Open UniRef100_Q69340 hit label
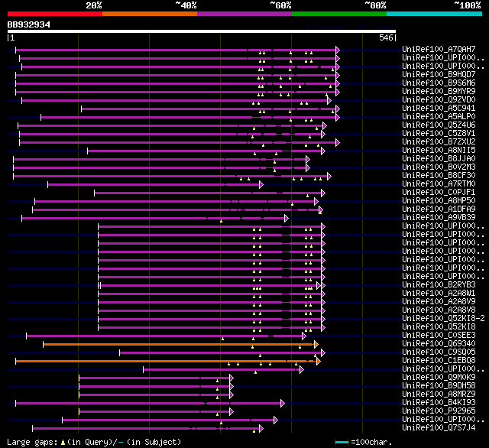Viewport: 489px width, 448px height. click(439, 344)
